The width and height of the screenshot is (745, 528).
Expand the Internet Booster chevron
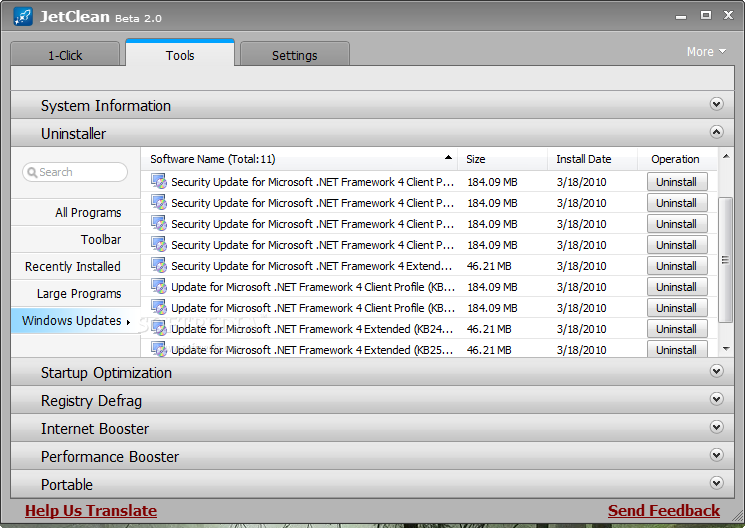point(716,427)
